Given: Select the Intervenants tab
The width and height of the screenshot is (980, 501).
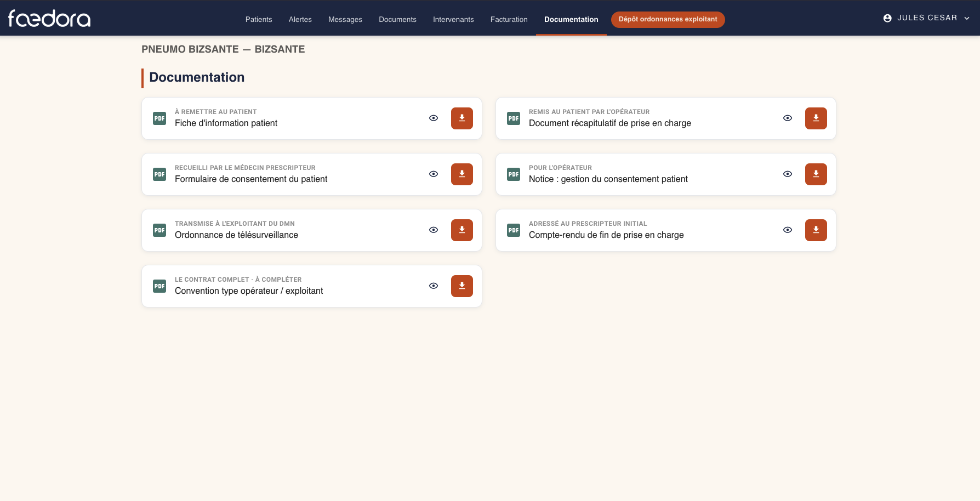Looking at the screenshot, I should click(453, 19).
